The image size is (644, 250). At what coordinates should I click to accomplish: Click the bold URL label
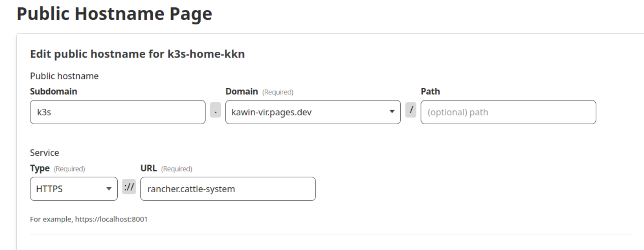[148, 168]
